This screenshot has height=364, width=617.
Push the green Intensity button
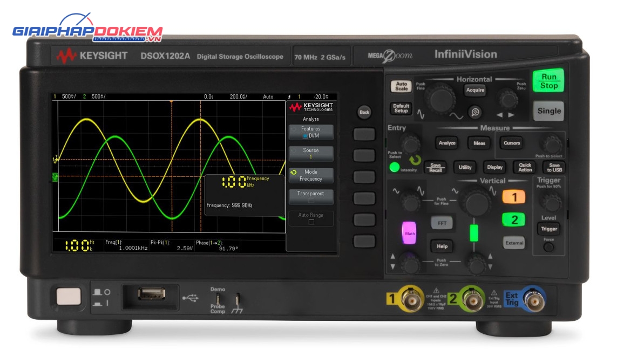(x=394, y=168)
